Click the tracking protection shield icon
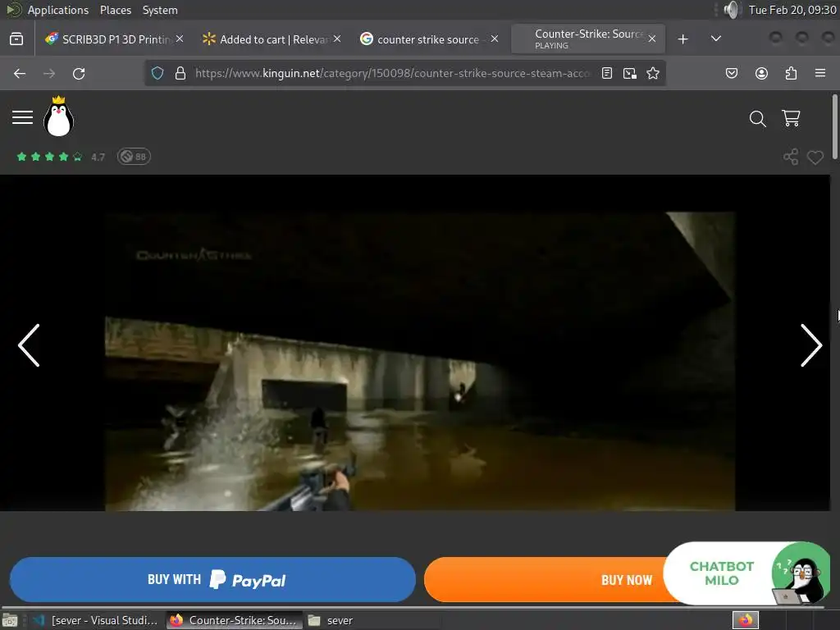Viewport: 840px width, 630px height. pos(157,73)
